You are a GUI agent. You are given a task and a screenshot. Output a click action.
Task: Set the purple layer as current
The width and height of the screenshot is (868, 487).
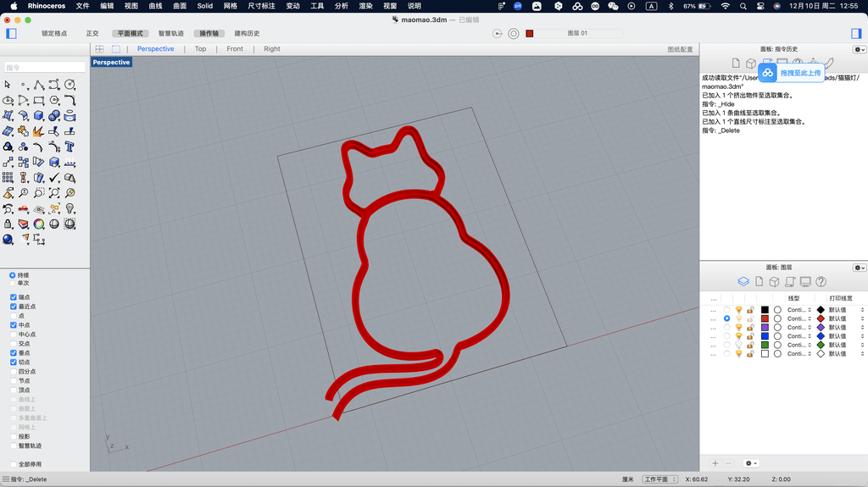[726, 327]
